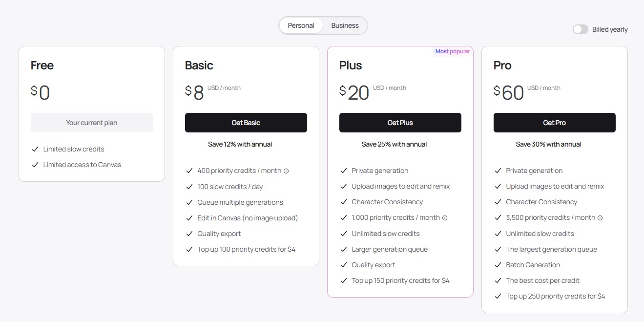Screen dimensions: 644x322
Task: Click checkmark beside Limited slow credits
Action: [x=35, y=149]
